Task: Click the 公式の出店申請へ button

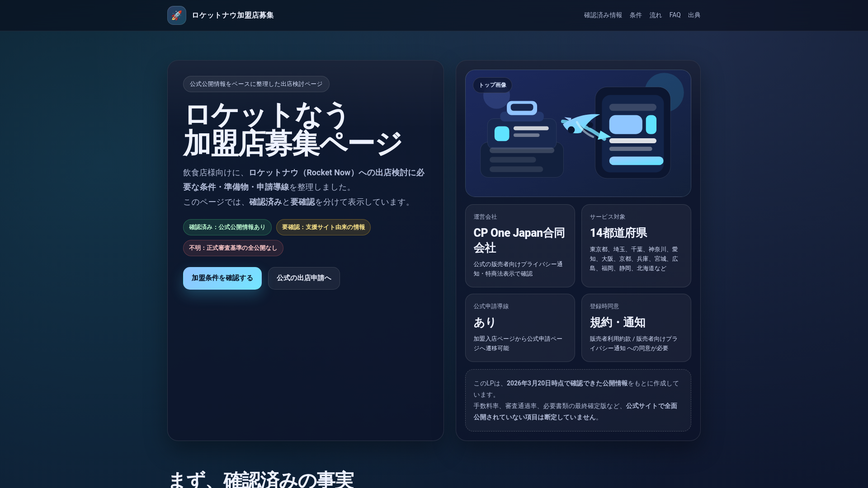Action: 304,278
